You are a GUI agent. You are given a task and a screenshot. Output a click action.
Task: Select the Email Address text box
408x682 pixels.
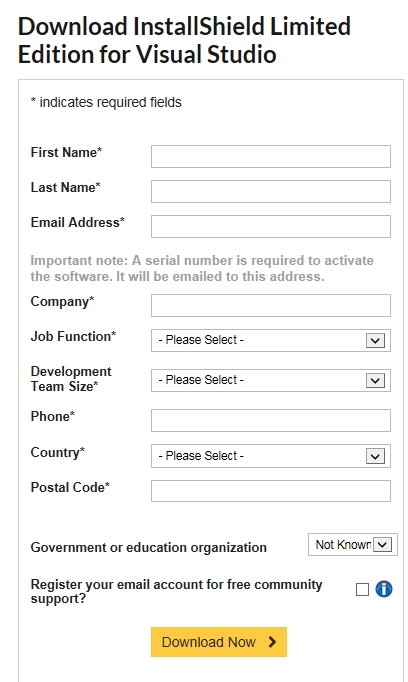271,227
